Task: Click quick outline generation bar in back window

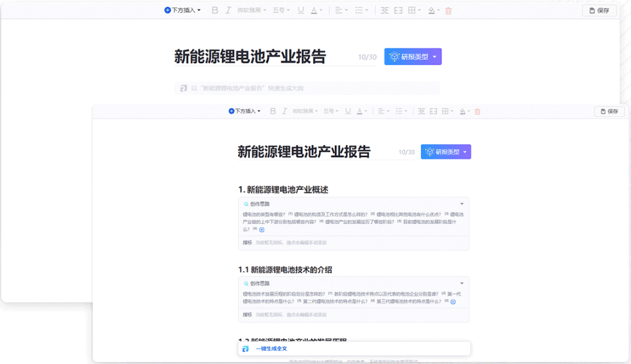Action: pos(307,88)
